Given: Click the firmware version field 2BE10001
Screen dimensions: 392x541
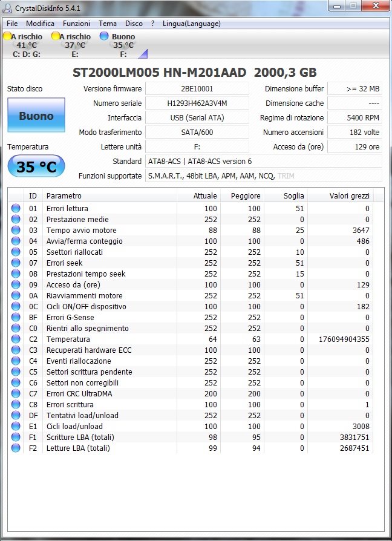Looking at the screenshot, I should (x=197, y=89).
